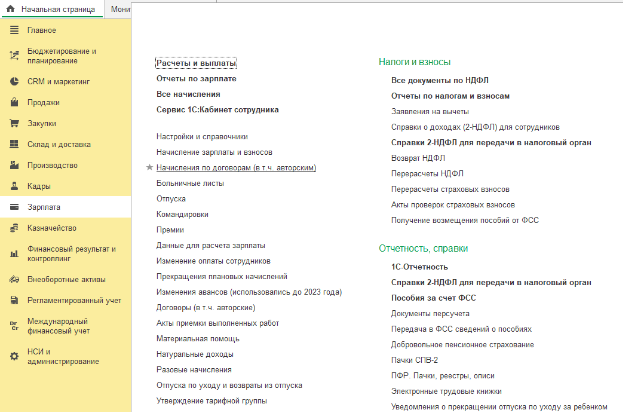The height and width of the screenshot is (412, 624).
Task: Click the Казначейство coins icon
Action: tap(14, 228)
